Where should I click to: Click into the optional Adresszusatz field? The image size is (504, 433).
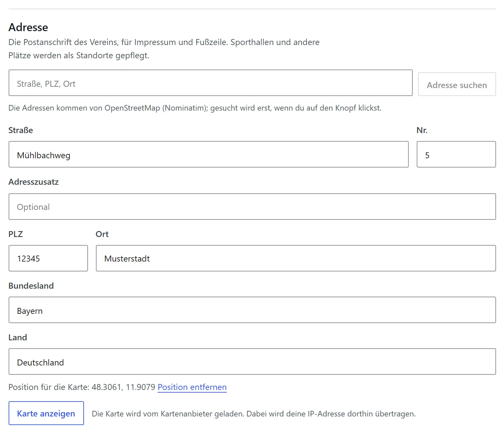click(x=252, y=207)
